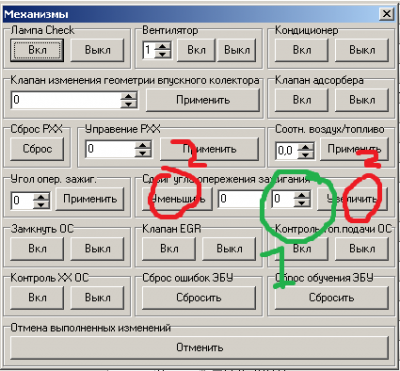Reset ECU errors with Сбросить
This screenshot has width=400, height=371.
click(x=199, y=297)
